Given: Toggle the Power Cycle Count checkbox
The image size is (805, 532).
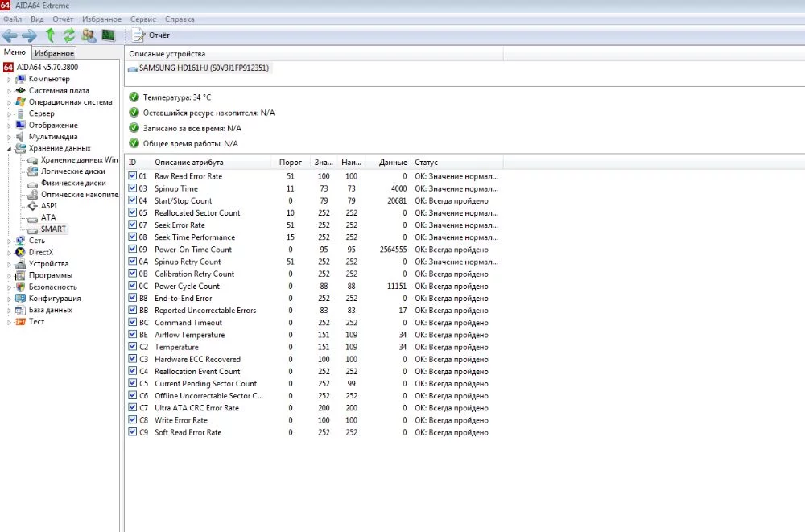Looking at the screenshot, I should click(x=133, y=286).
